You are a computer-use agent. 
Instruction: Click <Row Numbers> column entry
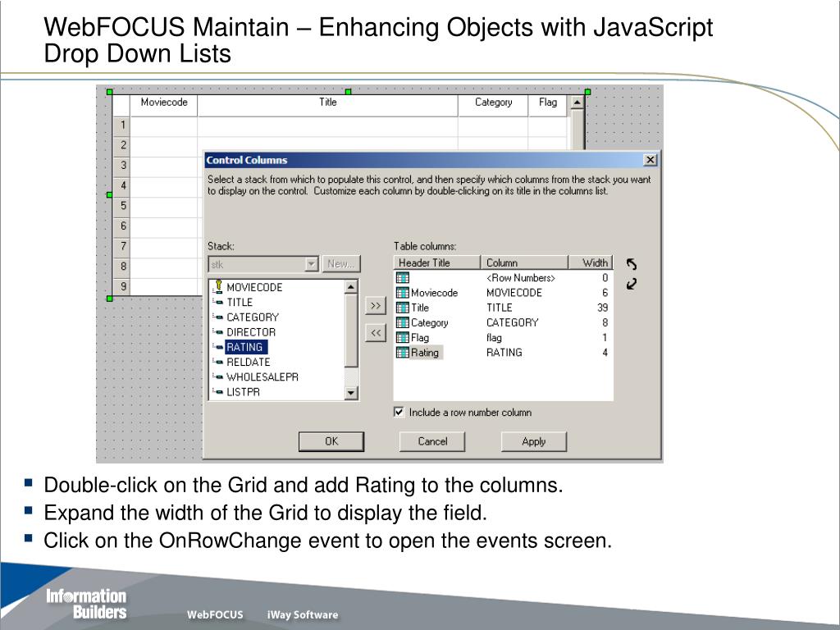tap(520, 277)
